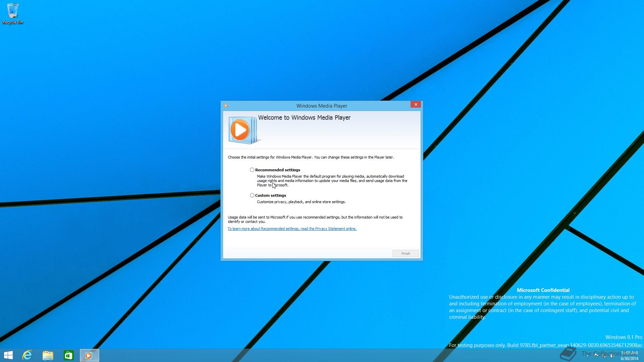Select the Recommended settings radio button
The image size is (644, 362).
point(252,170)
